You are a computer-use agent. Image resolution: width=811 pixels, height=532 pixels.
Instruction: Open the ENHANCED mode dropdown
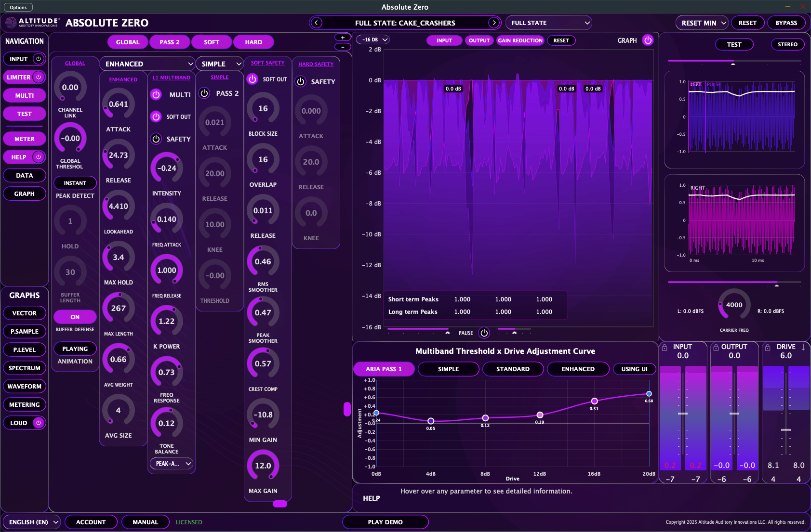[x=147, y=64]
